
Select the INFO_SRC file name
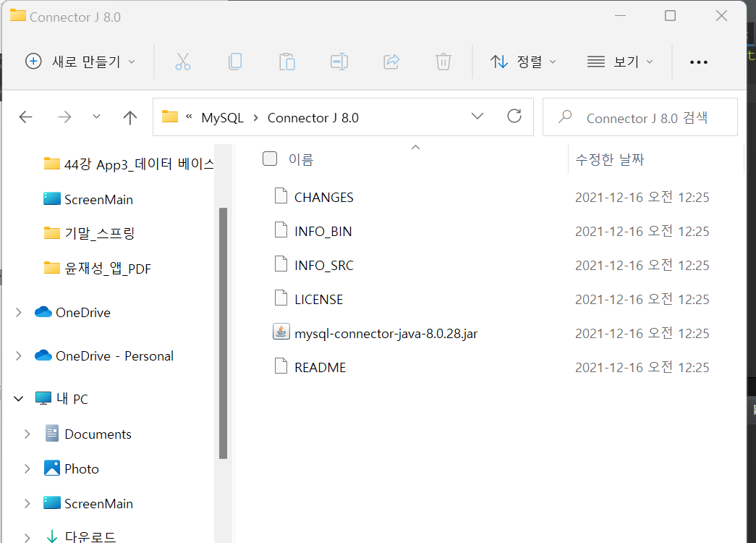(x=323, y=266)
